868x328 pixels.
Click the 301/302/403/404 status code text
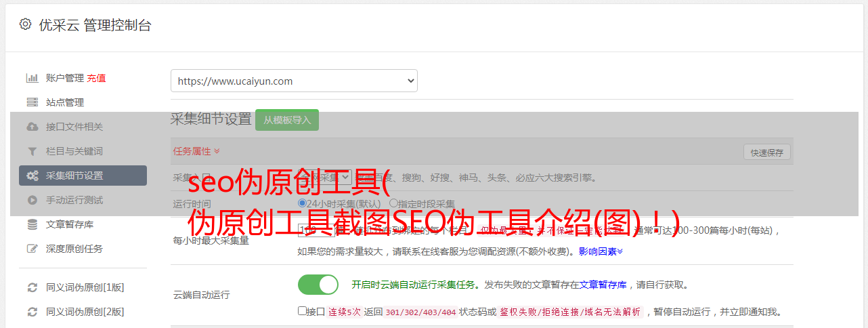(420, 312)
